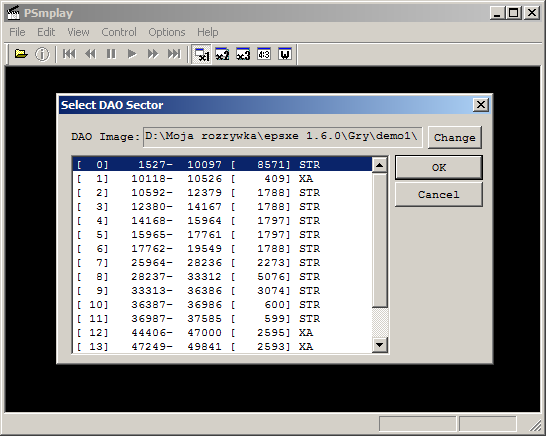Click the sector list scroll-down arrow

(x=380, y=345)
